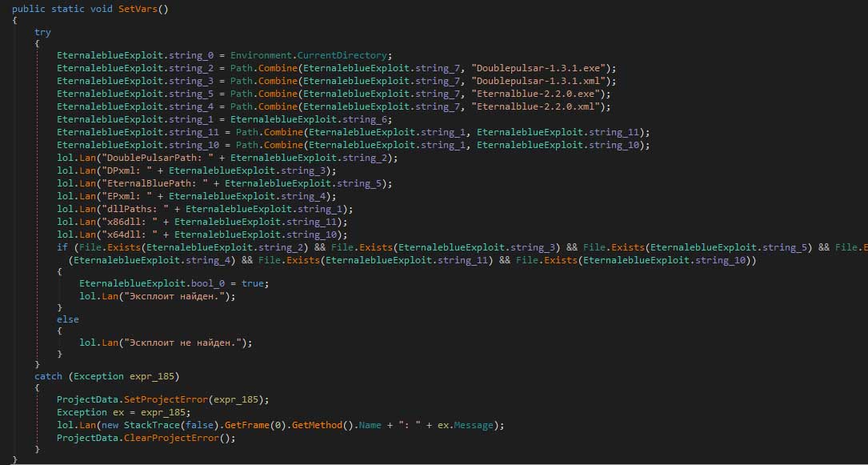Click the new keyword before StackTrace
Screen dimensions: 868x465
pos(112,425)
